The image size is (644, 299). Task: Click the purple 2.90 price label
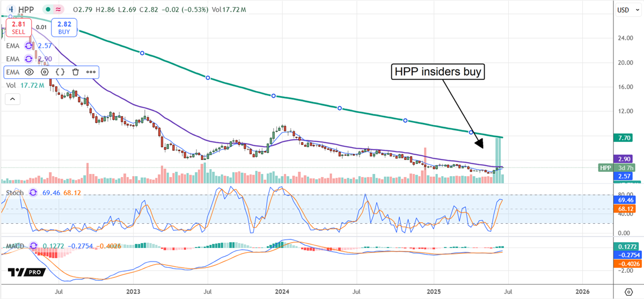click(x=624, y=159)
